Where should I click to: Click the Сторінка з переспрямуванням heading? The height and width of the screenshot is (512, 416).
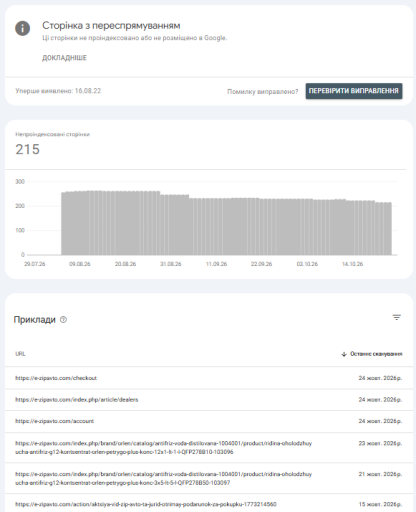tap(111, 25)
